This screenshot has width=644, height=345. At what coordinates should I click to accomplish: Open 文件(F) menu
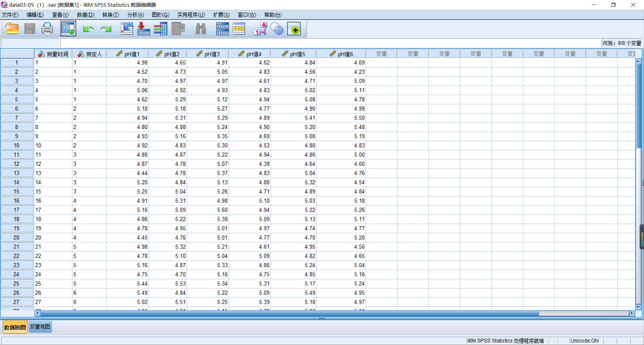tap(10, 15)
